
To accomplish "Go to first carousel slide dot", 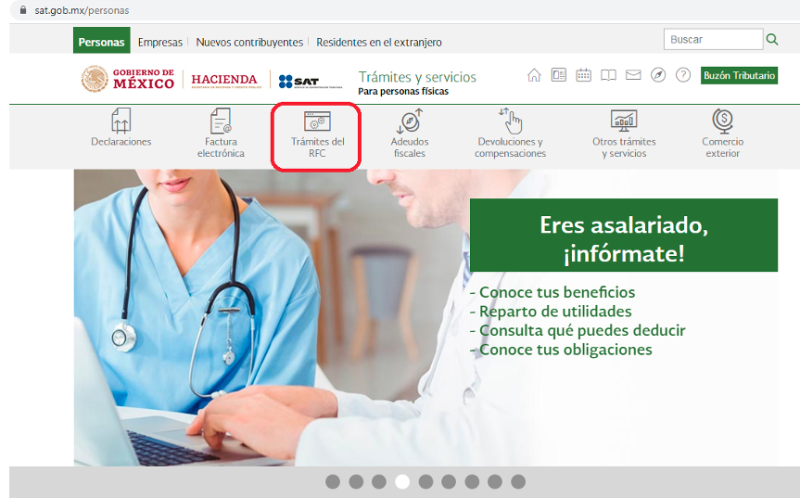I will [333, 482].
